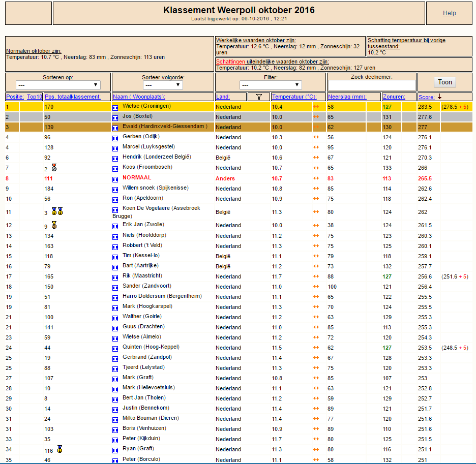The image size is (476, 464).
Task: Open the Help link
Action: (x=449, y=13)
